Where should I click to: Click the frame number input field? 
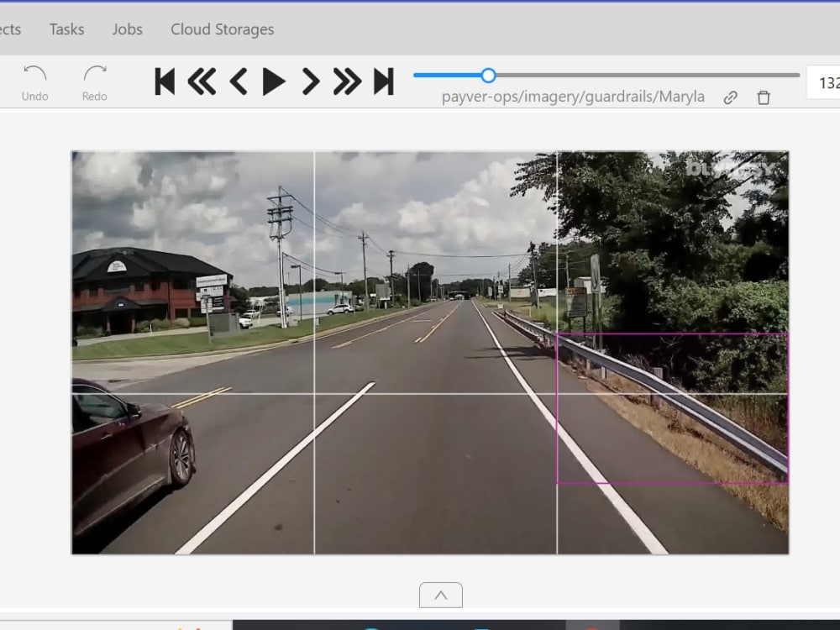(823, 82)
